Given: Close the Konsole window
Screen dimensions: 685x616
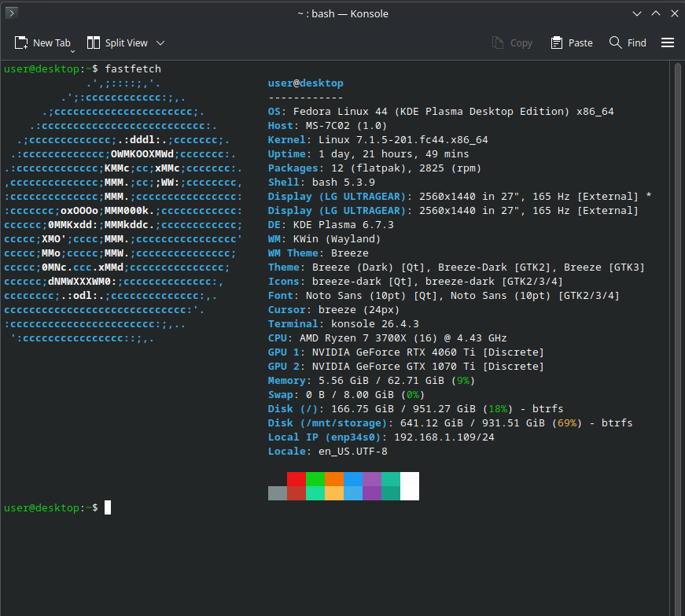Looking at the screenshot, I should [x=675, y=13].
